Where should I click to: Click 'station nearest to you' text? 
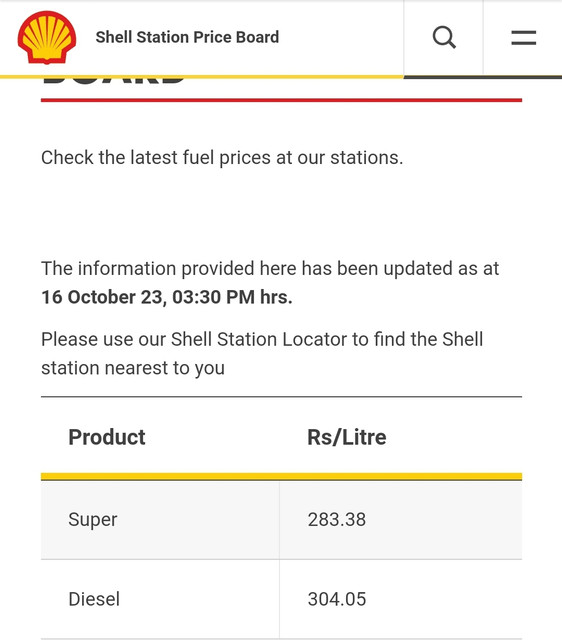pyautogui.click(x=133, y=368)
